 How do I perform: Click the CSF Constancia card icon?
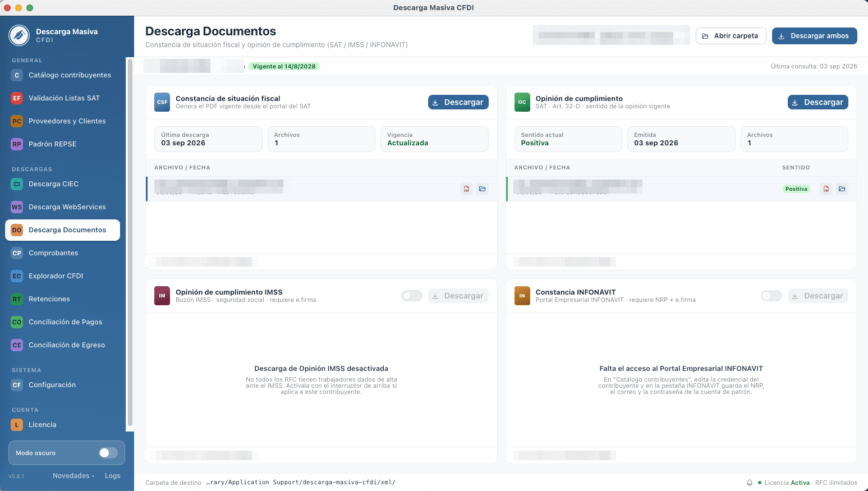pos(162,102)
